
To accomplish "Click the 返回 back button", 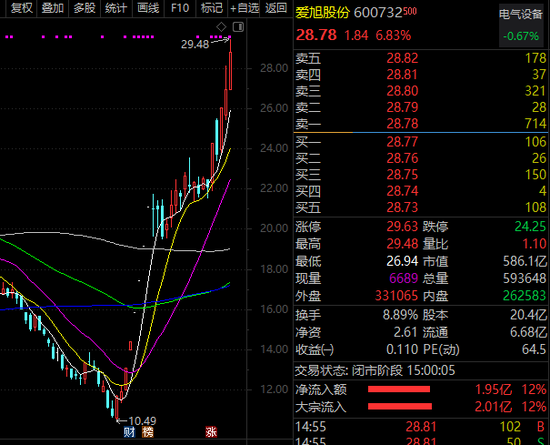I will pyautogui.click(x=276, y=8).
